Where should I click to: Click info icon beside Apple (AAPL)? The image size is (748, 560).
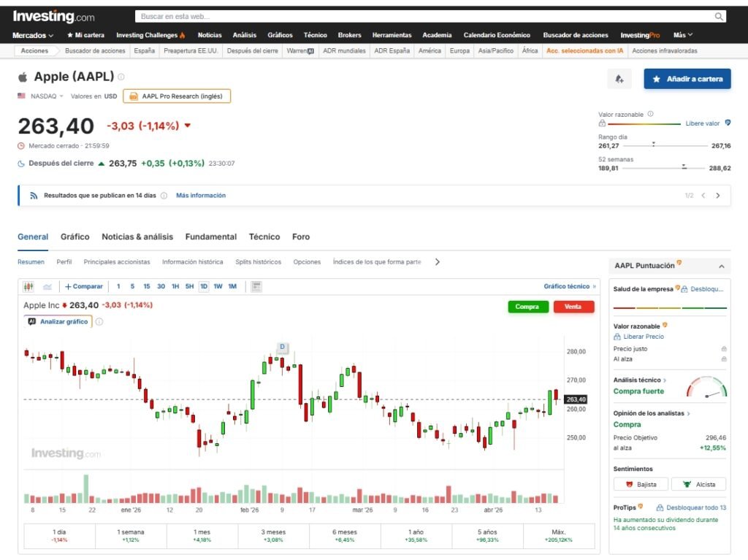coord(121,77)
